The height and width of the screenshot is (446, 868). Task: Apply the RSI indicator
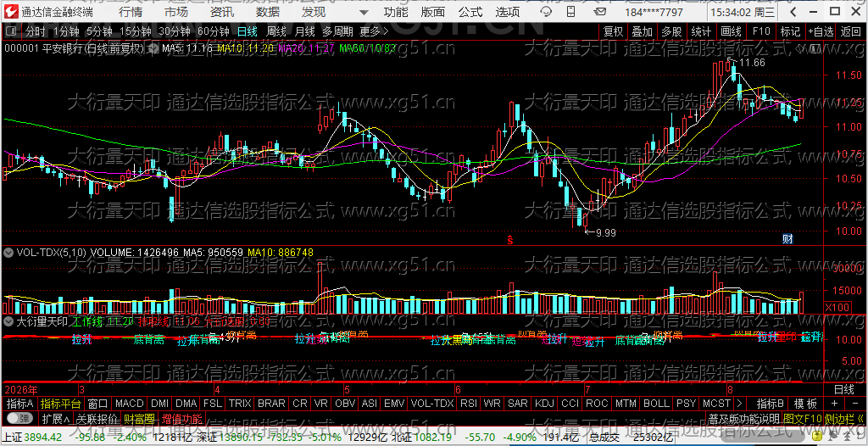click(468, 404)
